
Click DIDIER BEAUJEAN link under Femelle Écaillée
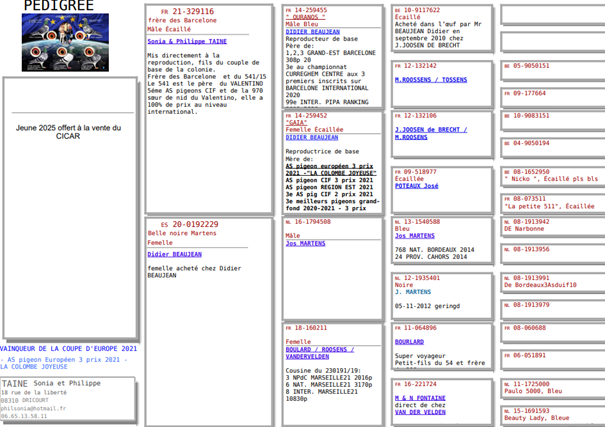click(x=312, y=137)
